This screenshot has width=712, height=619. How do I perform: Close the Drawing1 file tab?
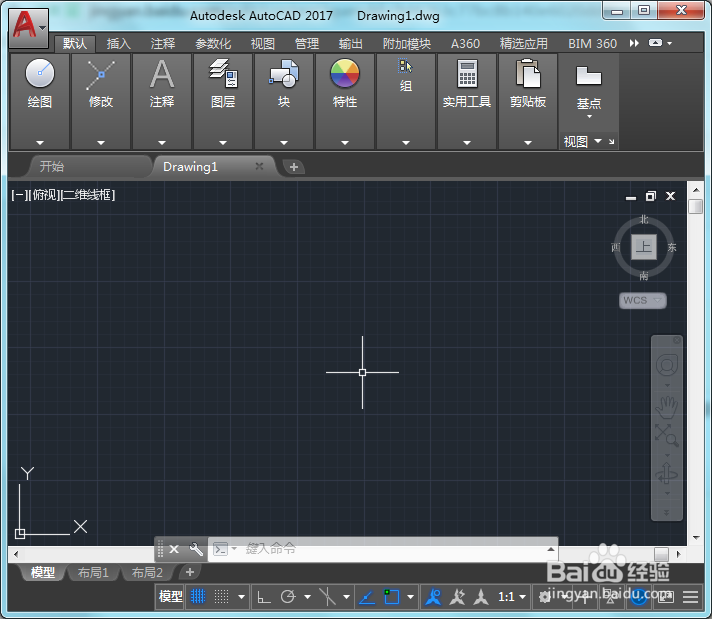[x=259, y=166]
